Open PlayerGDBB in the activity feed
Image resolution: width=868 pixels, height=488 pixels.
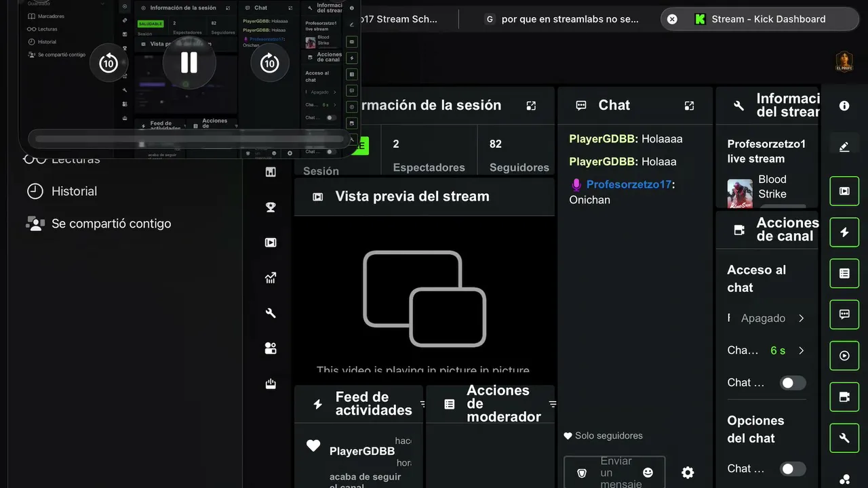click(x=362, y=451)
